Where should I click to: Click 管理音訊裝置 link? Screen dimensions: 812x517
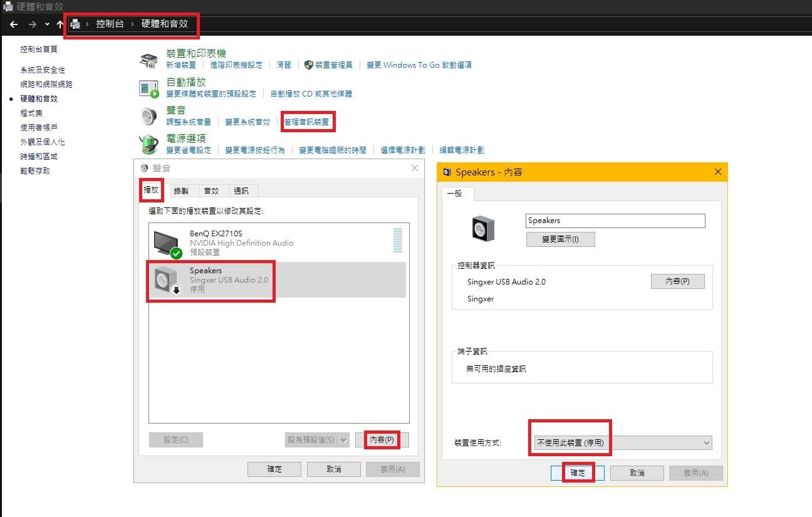[x=306, y=122]
